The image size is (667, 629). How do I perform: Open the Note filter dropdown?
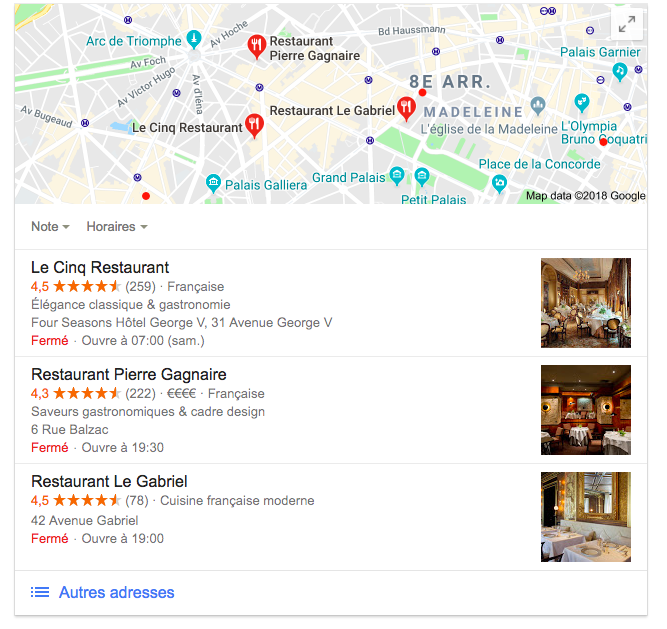pos(50,227)
